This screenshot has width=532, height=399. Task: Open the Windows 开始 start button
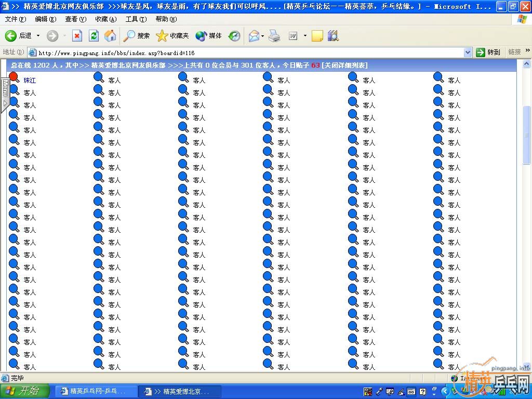(x=25, y=391)
